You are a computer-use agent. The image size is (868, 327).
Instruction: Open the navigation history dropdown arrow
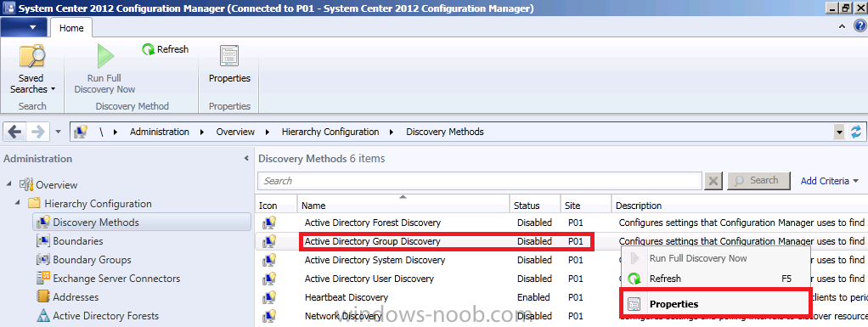click(x=58, y=132)
